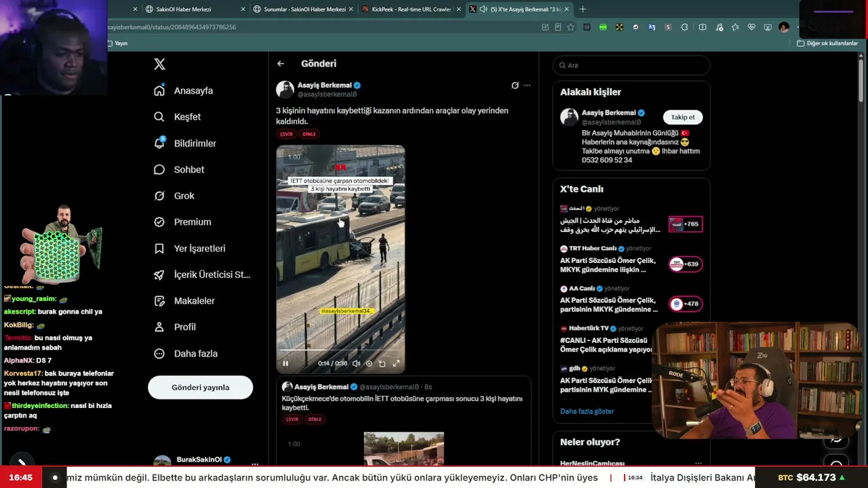Open the Premium page
The image size is (868, 488).
point(182,222)
